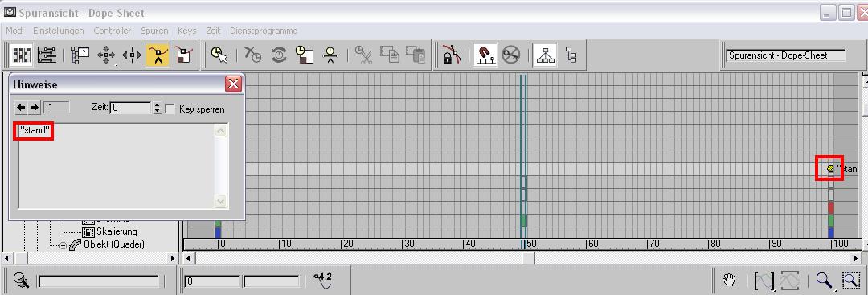The height and width of the screenshot is (295, 868).
Task: Switch to Edit Ranges mode icon
Action: [x=47, y=55]
